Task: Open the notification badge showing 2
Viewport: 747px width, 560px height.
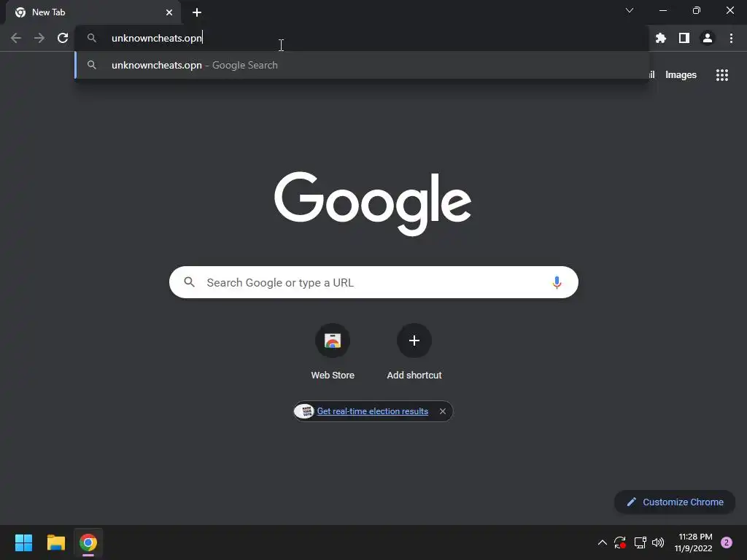Action: 727,542
